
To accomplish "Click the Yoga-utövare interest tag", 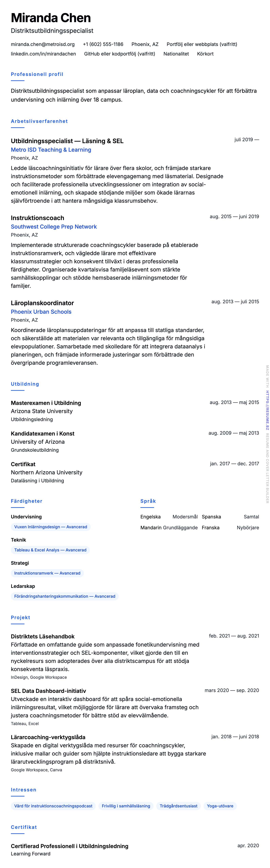I will 220,806.
